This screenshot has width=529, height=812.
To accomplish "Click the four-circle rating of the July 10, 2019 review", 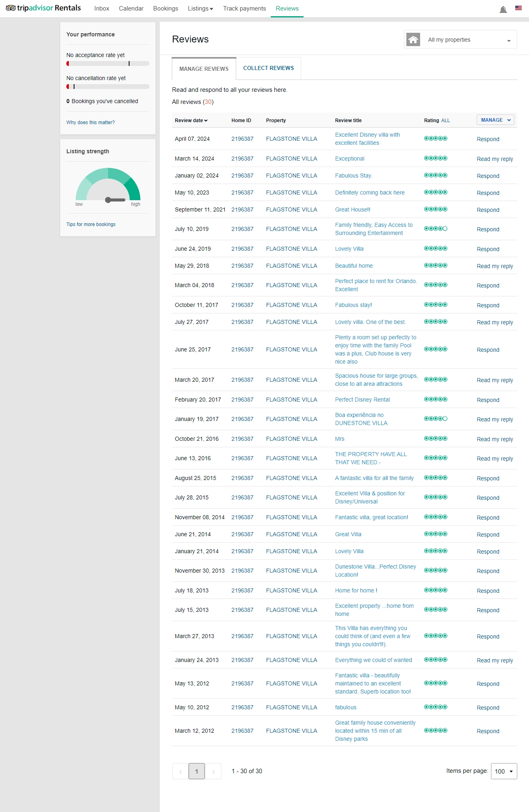I will coord(436,229).
